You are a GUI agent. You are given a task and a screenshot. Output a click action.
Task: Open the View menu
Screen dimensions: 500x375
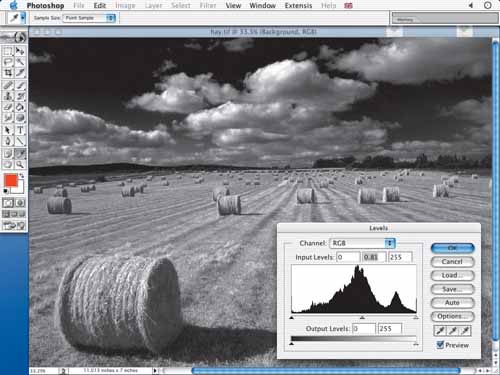pos(233,6)
